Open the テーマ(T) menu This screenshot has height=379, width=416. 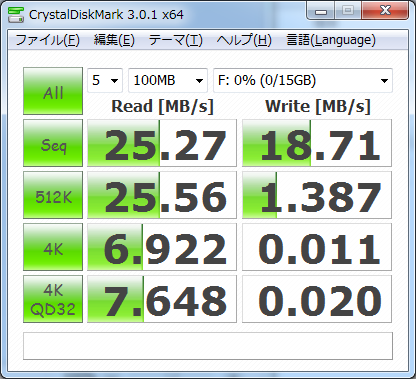[175, 40]
